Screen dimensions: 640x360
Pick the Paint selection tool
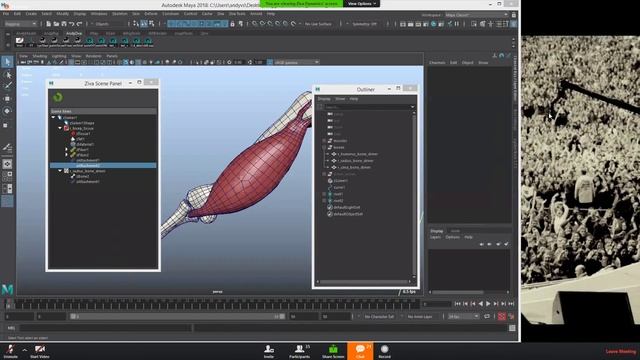7,86
